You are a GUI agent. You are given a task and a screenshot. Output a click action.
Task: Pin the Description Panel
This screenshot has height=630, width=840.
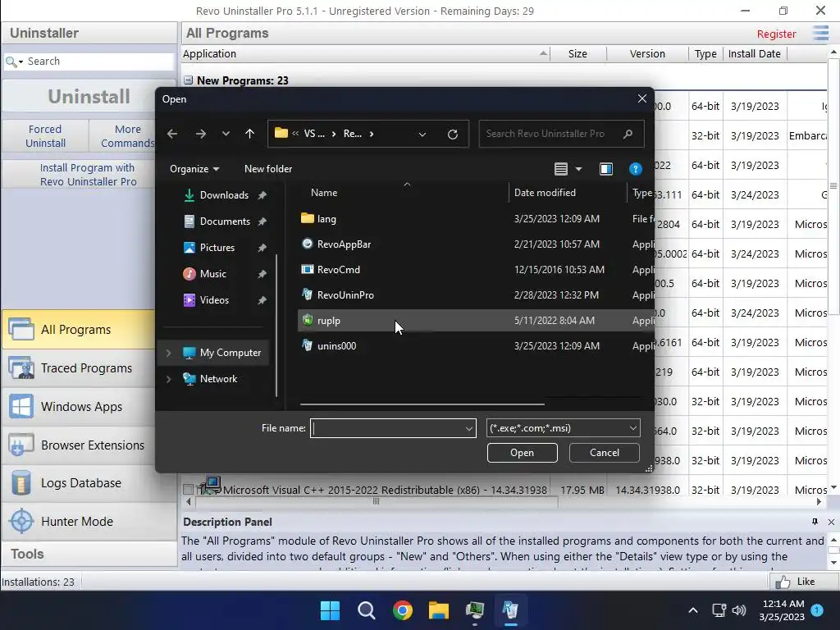[x=815, y=522]
